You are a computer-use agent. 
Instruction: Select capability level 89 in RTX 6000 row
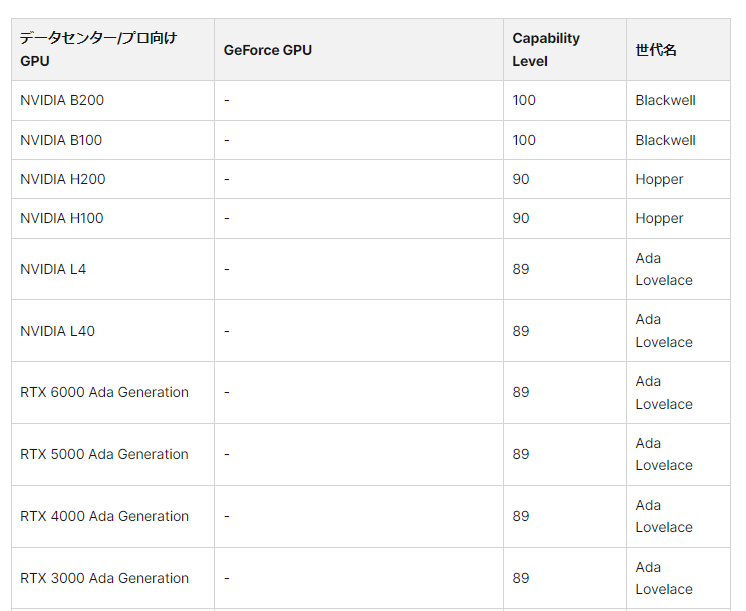click(x=521, y=392)
